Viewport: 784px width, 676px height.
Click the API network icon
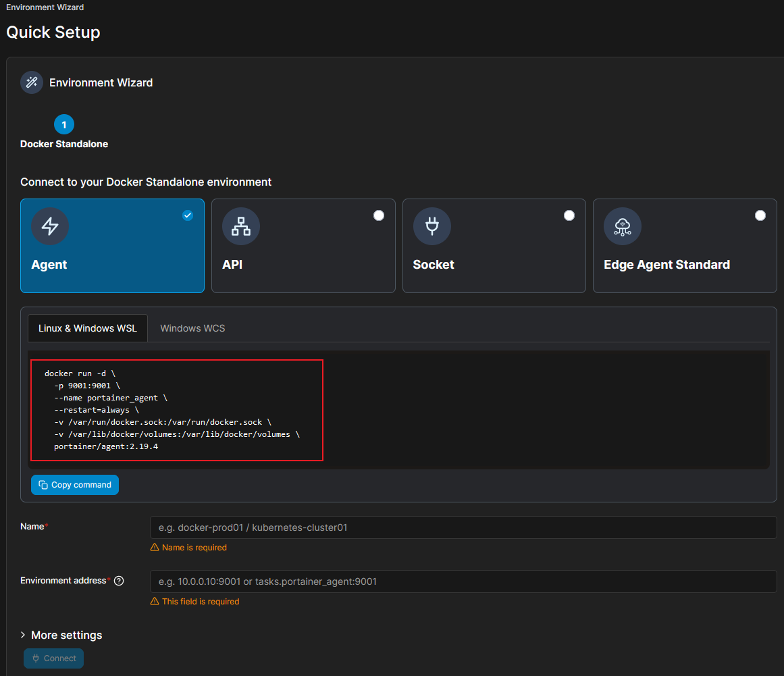[241, 226]
